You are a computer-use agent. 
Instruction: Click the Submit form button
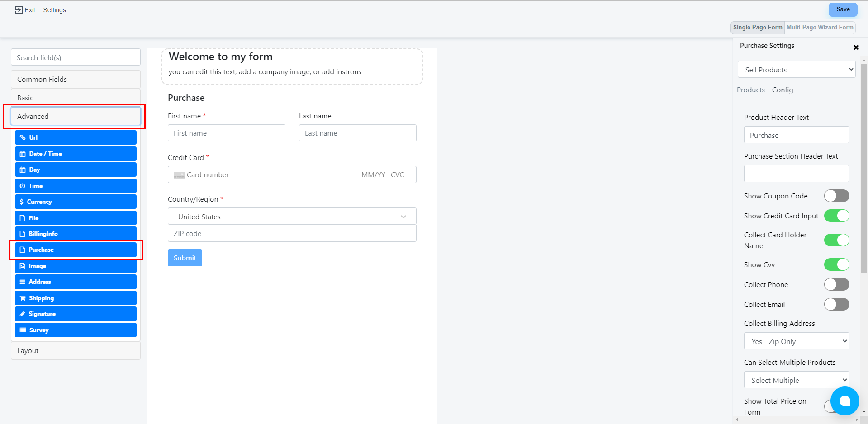[185, 258]
